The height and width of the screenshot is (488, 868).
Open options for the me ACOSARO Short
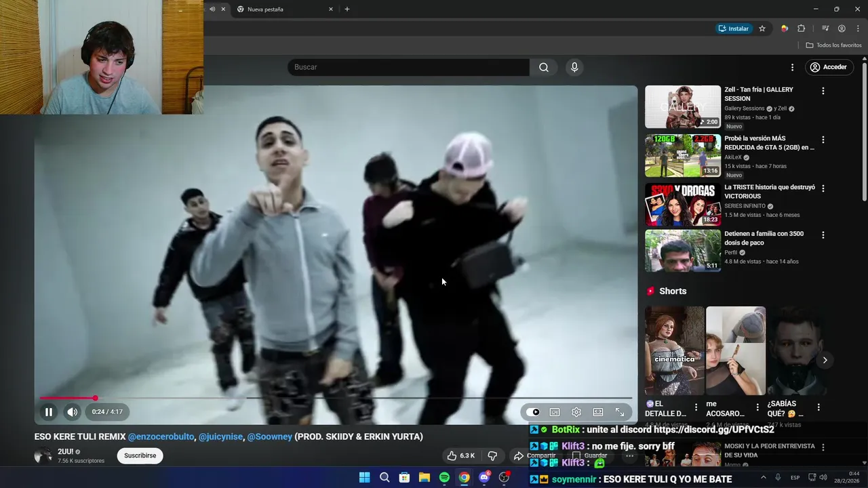[x=757, y=407]
